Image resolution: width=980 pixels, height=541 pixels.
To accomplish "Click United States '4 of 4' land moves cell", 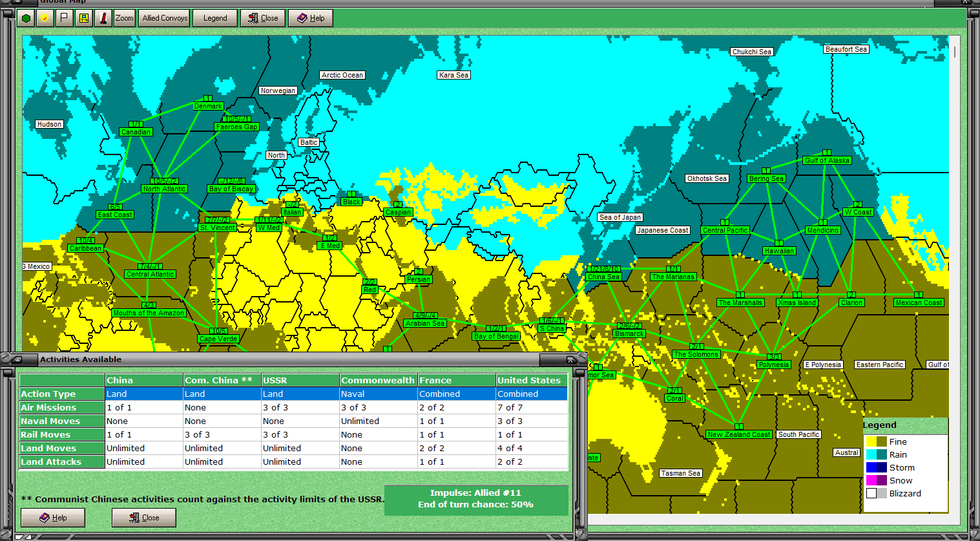I will pyautogui.click(x=532, y=448).
